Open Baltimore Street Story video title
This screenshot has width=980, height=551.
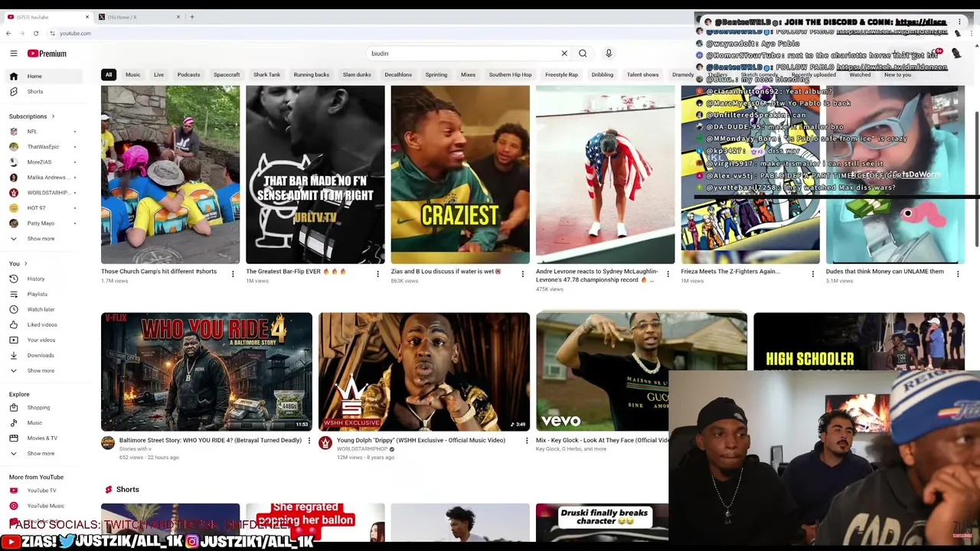pyautogui.click(x=211, y=440)
